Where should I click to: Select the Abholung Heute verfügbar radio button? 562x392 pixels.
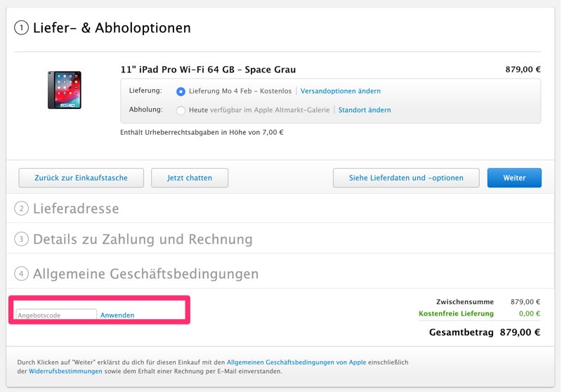(x=181, y=110)
